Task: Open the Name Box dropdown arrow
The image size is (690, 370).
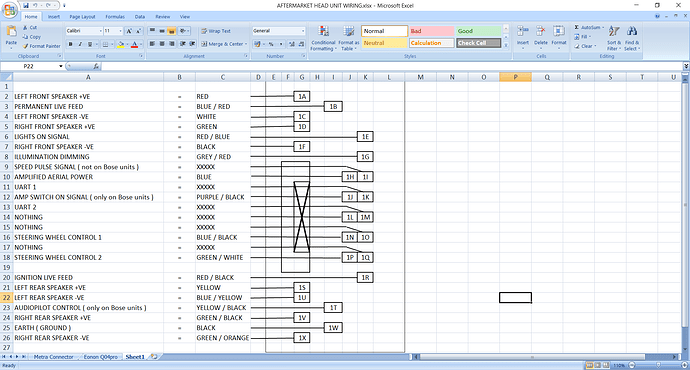Action: click(61, 66)
